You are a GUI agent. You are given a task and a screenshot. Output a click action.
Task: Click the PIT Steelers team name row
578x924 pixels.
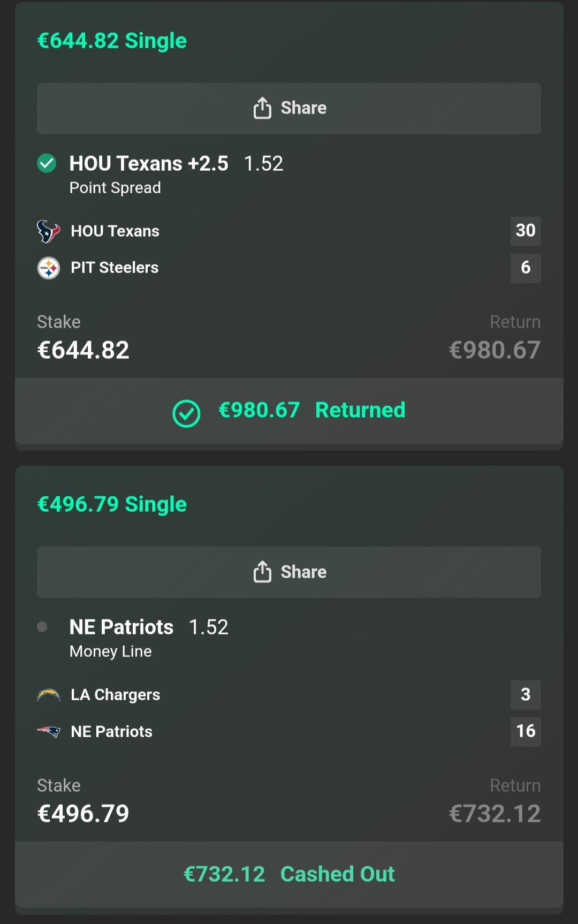115,268
